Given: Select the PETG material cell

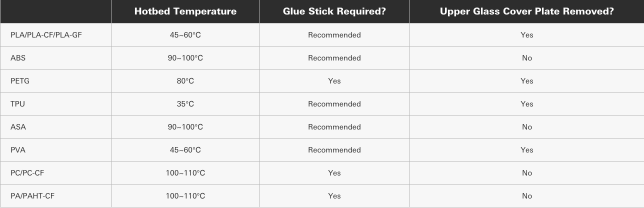Looking at the screenshot, I should (20, 81).
